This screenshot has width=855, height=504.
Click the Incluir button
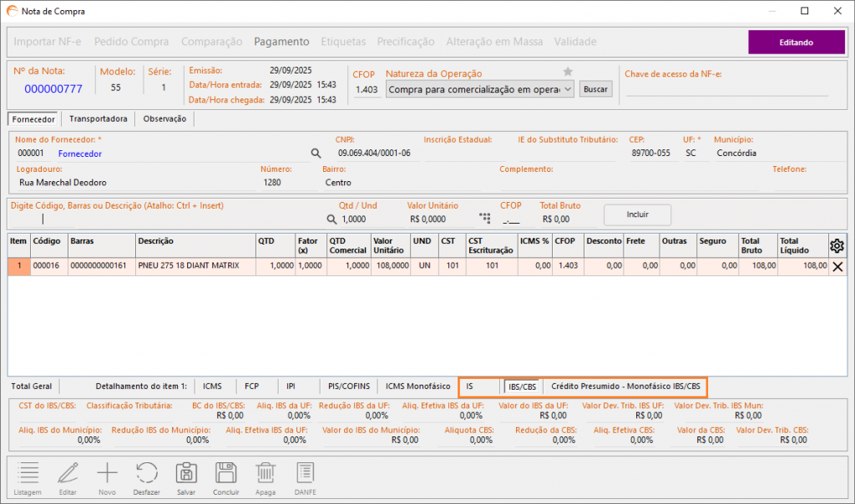[x=637, y=214]
